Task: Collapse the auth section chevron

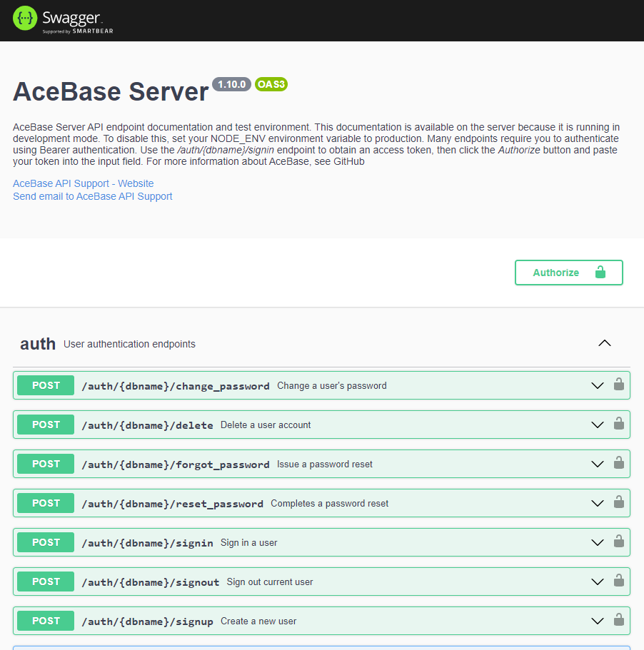Action: point(605,343)
